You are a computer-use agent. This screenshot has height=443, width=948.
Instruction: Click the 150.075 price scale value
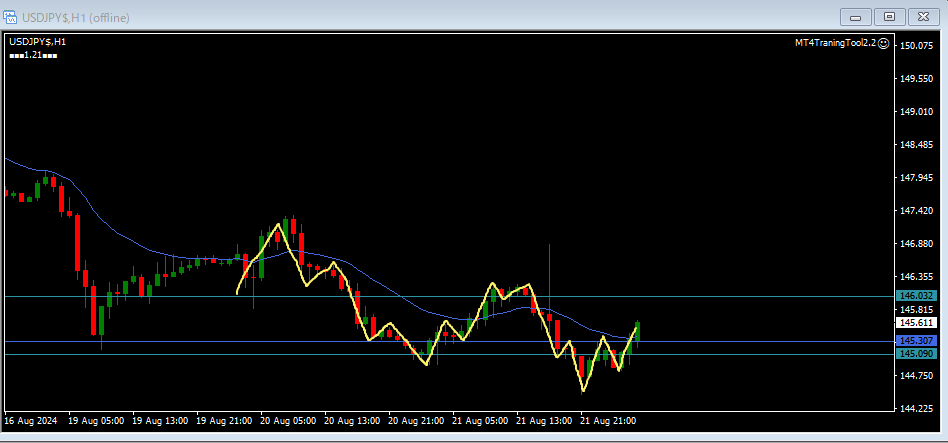point(916,46)
